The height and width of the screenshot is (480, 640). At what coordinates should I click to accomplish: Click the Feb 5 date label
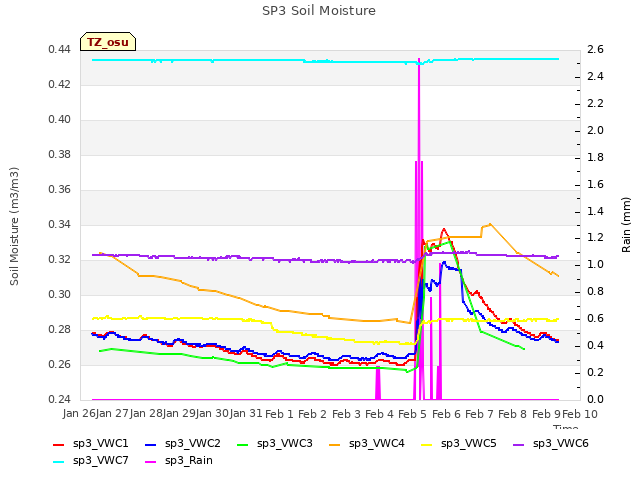pos(413,414)
